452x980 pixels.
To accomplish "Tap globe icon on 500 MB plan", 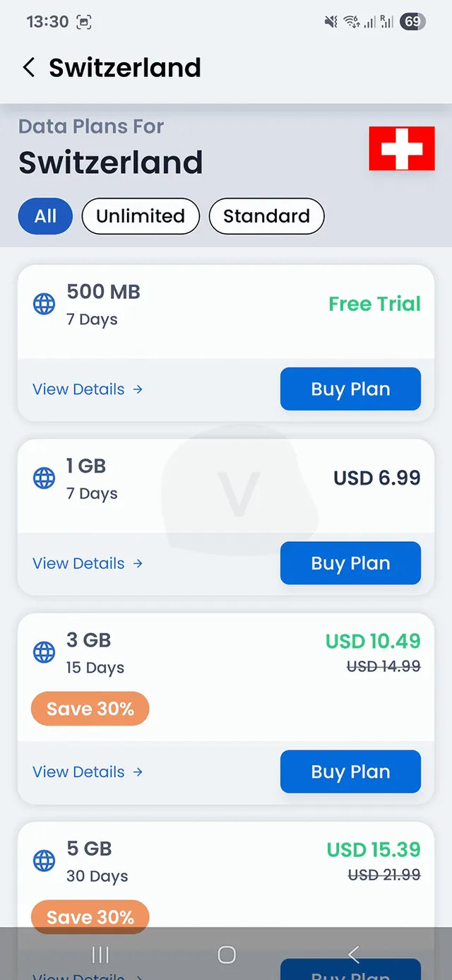I will tap(44, 305).
